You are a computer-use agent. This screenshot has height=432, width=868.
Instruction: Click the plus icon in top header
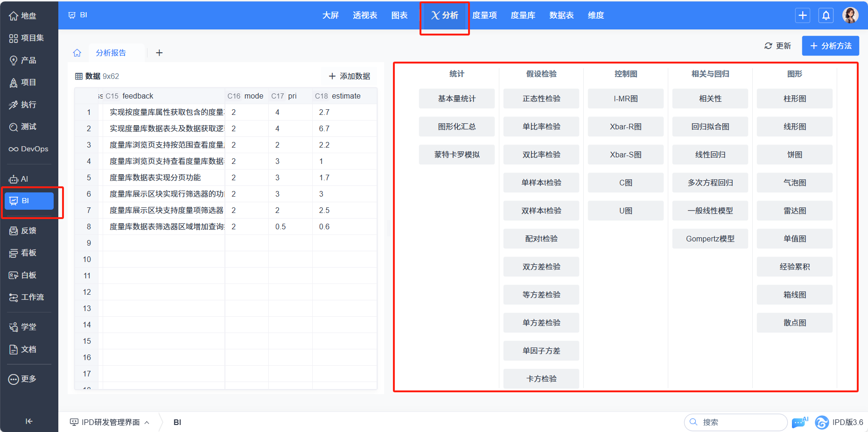click(802, 15)
